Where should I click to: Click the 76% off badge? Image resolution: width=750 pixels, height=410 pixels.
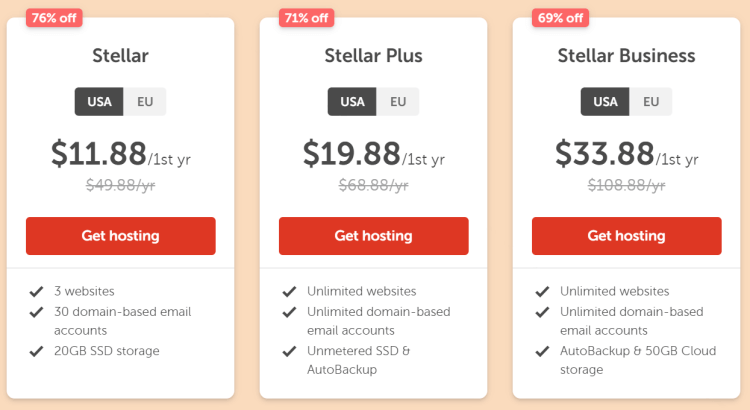pos(54,18)
